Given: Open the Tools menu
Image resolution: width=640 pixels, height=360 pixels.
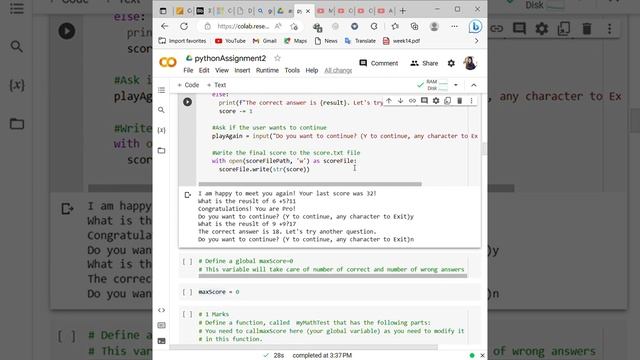Looking at the screenshot, I should (x=292, y=70).
